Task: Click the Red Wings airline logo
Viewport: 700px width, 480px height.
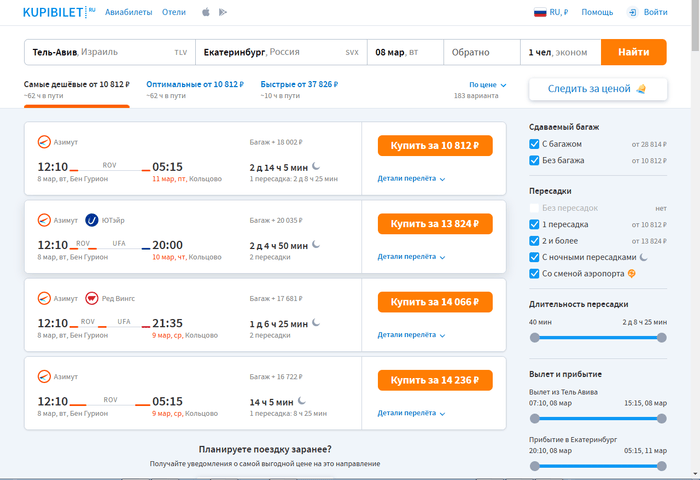Action: (92, 298)
